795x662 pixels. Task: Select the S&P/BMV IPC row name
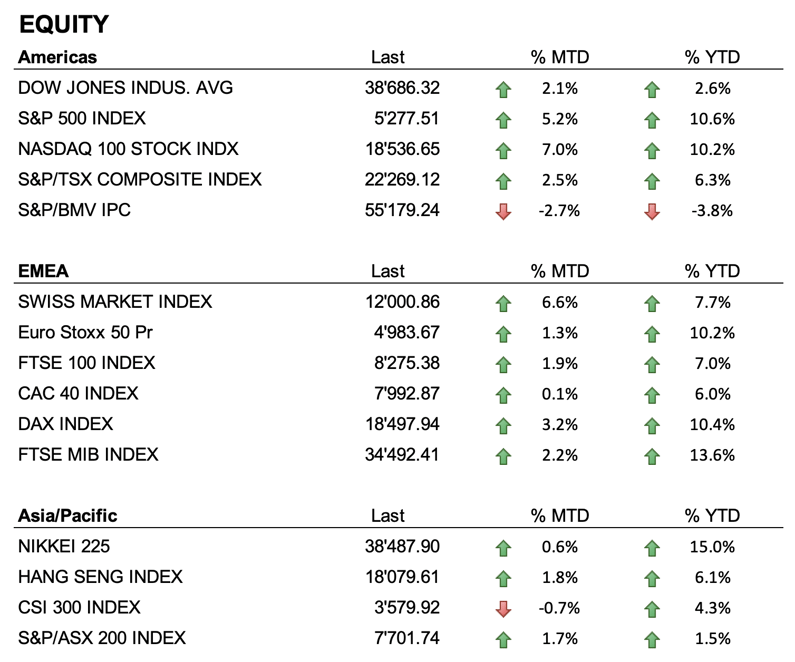(x=75, y=209)
